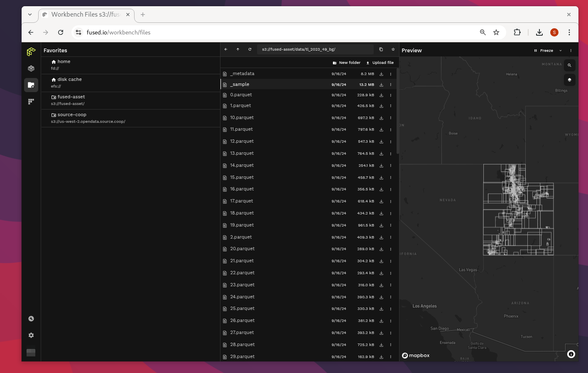The width and height of the screenshot is (588, 373).
Task: Refresh the file listing
Action: click(x=250, y=49)
